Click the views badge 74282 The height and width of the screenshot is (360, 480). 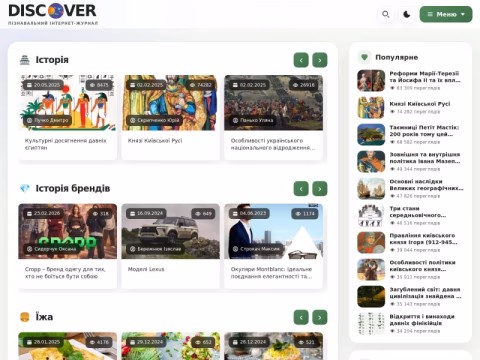[x=201, y=85]
